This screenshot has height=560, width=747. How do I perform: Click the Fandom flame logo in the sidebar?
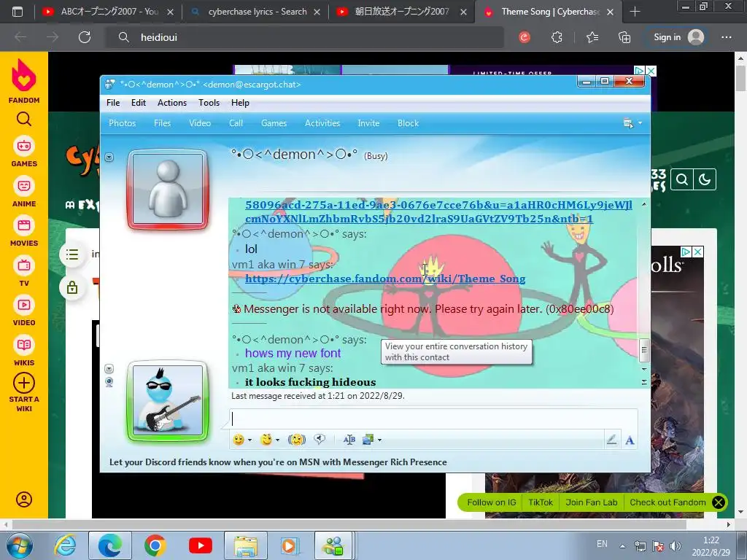[24, 75]
